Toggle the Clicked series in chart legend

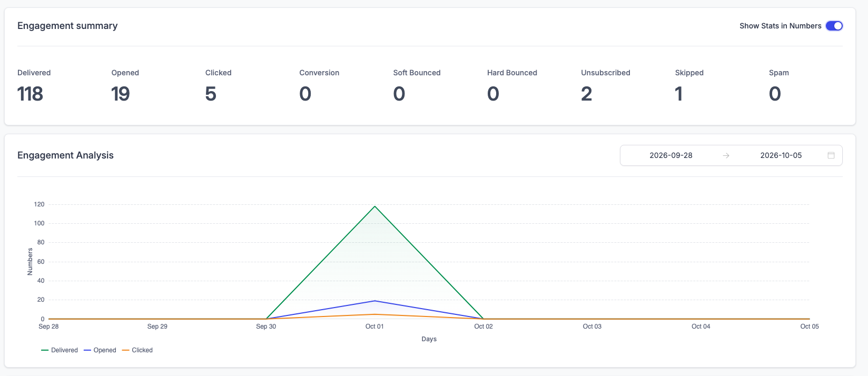(x=137, y=350)
